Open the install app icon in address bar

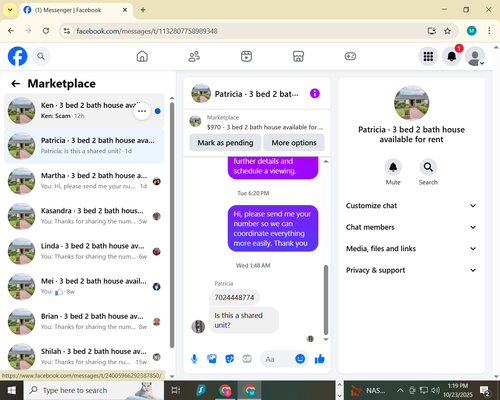pos(432,31)
